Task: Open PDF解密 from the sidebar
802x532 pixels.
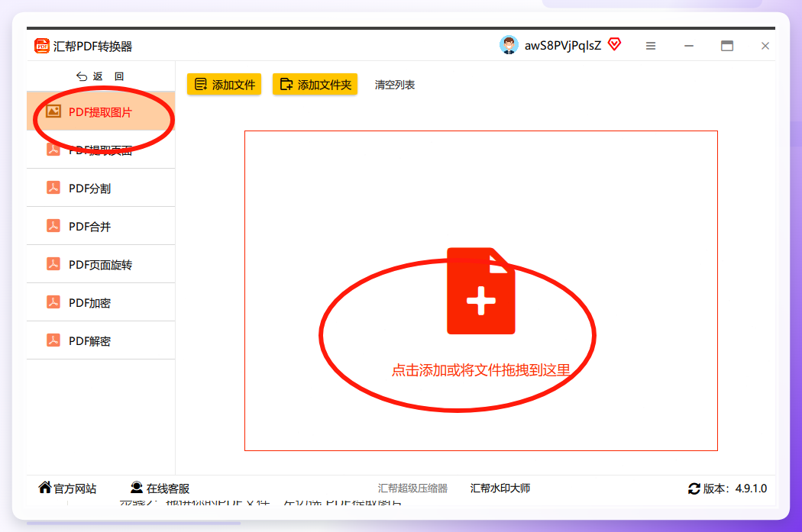Action: 101,340
